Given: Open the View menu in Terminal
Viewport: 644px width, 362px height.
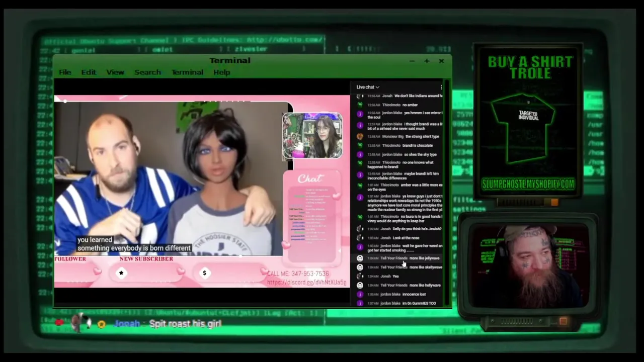Looking at the screenshot, I should [x=115, y=72].
